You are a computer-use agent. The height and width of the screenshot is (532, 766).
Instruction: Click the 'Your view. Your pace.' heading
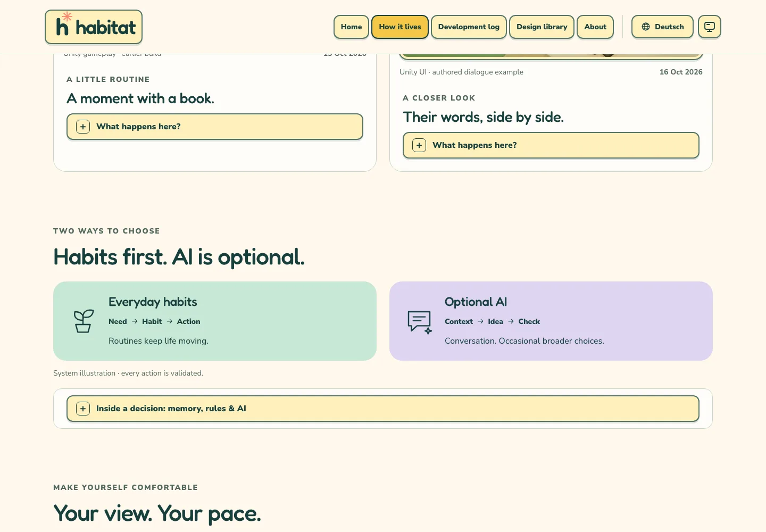pyautogui.click(x=157, y=513)
